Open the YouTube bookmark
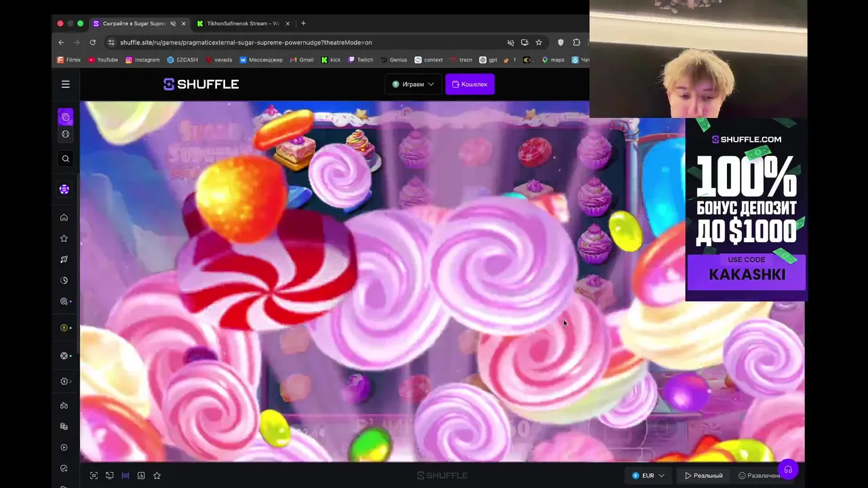Screen dimensions: 868x488 103,60
